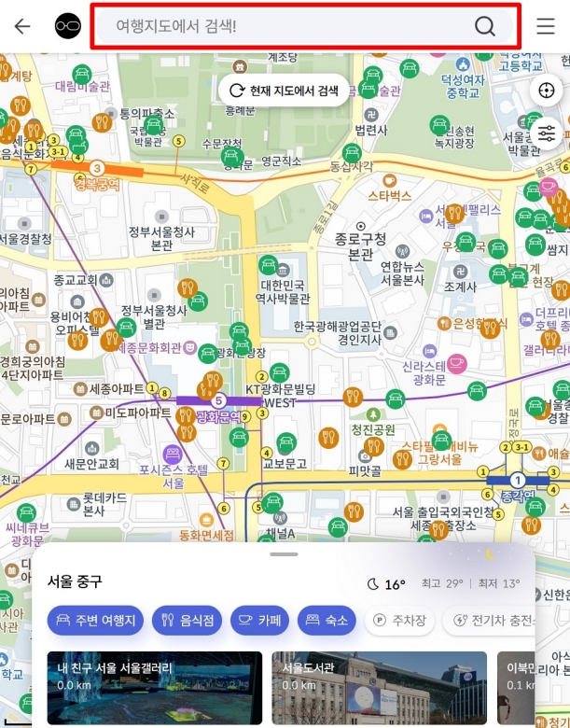This screenshot has width=570, height=728.
Task: Focus the 여행지도에서 검색 search field
Action: 305,26
